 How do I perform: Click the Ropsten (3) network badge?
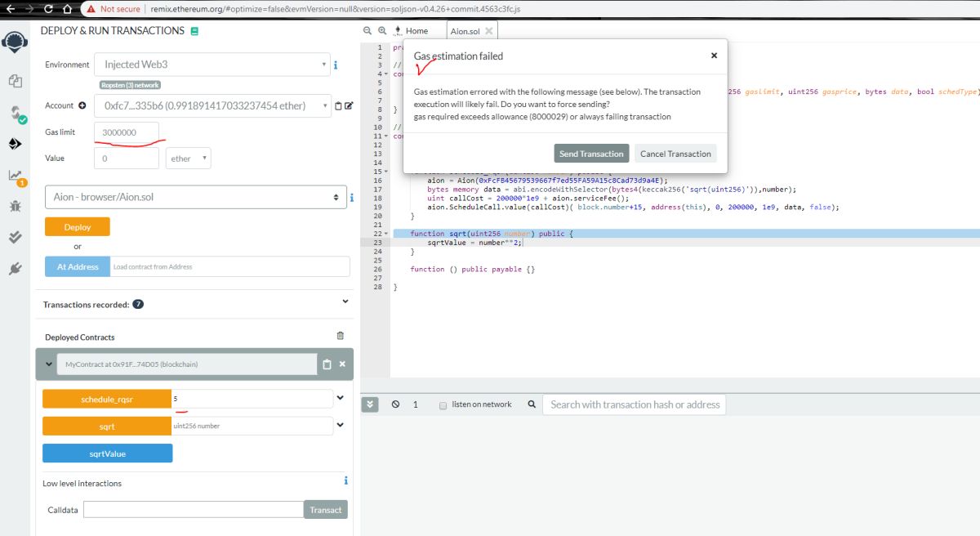tap(130, 85)
